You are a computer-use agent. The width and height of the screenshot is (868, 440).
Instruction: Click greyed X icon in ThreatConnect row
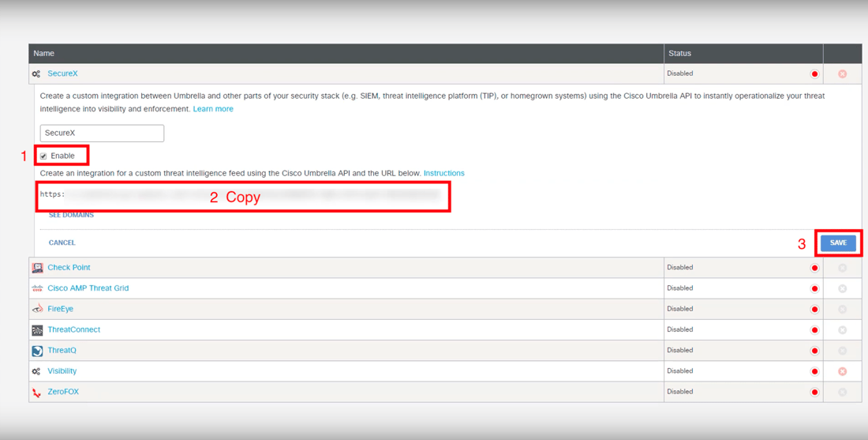842,329
